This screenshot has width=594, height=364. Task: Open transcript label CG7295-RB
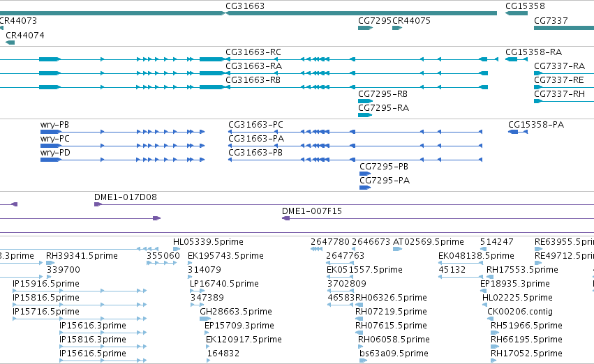pos(383,94)
